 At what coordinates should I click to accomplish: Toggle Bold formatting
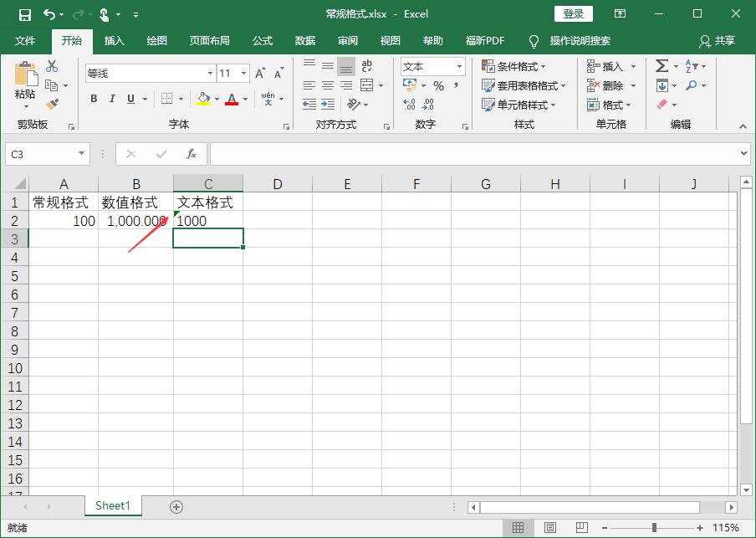pyautogui.click(x=94, y=99)
